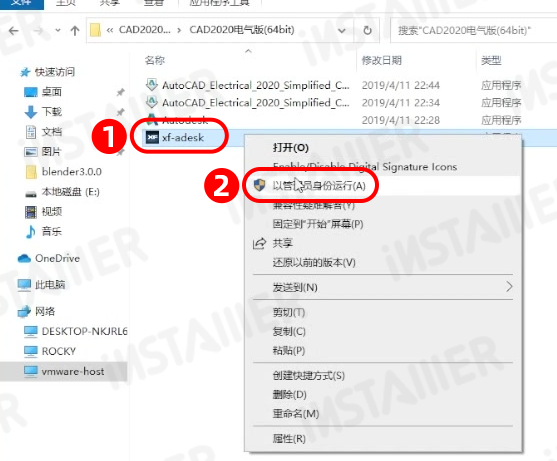Click the 文件 ribbon tab
Viewport: 557px width, 461px height.
tap(21, 4)
